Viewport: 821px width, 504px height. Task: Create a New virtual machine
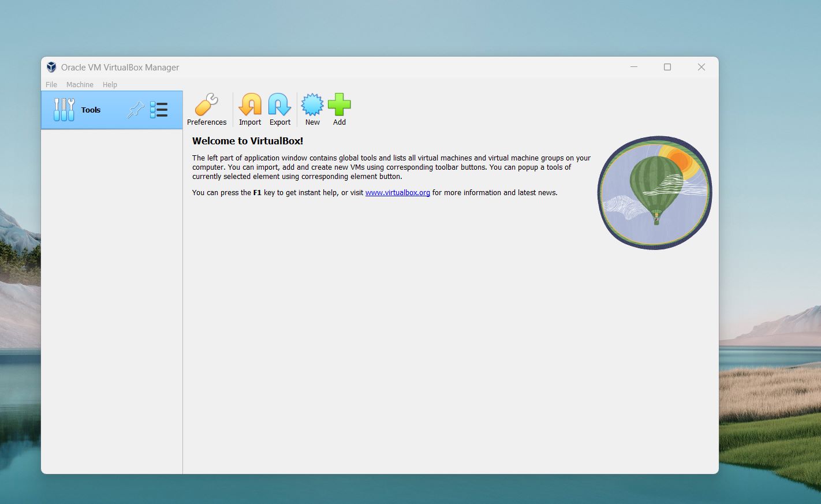point(312,109)
